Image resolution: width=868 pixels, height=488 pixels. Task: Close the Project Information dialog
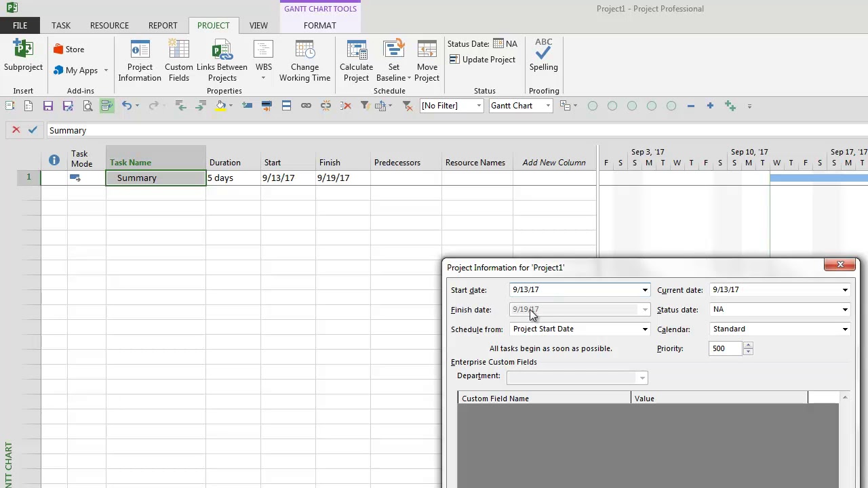click(x=840, y=264)
